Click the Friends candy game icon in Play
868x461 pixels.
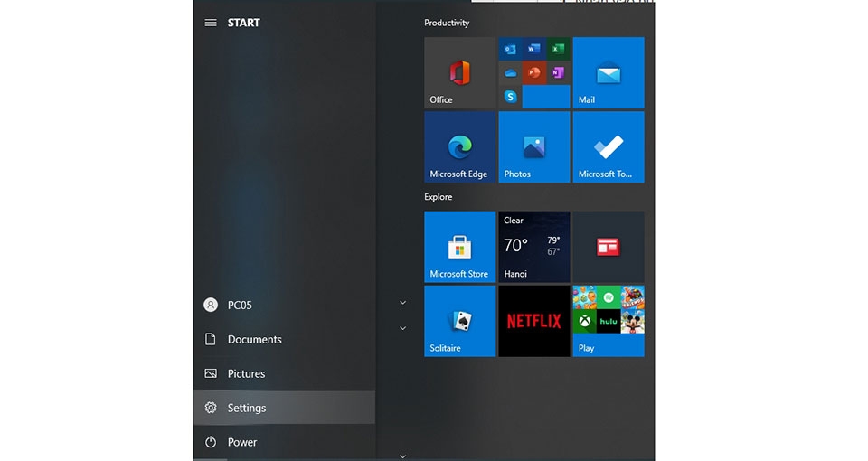tap(632, 297)
